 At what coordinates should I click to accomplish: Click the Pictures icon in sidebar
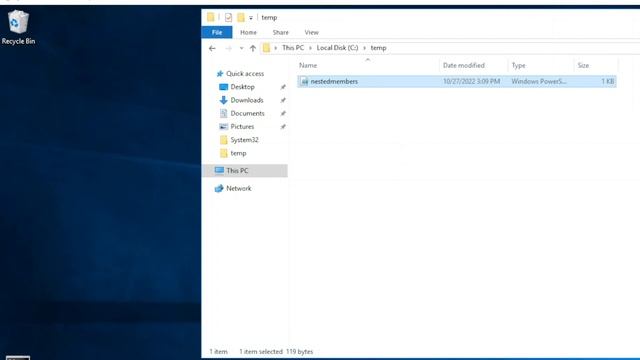pos(223,127)
